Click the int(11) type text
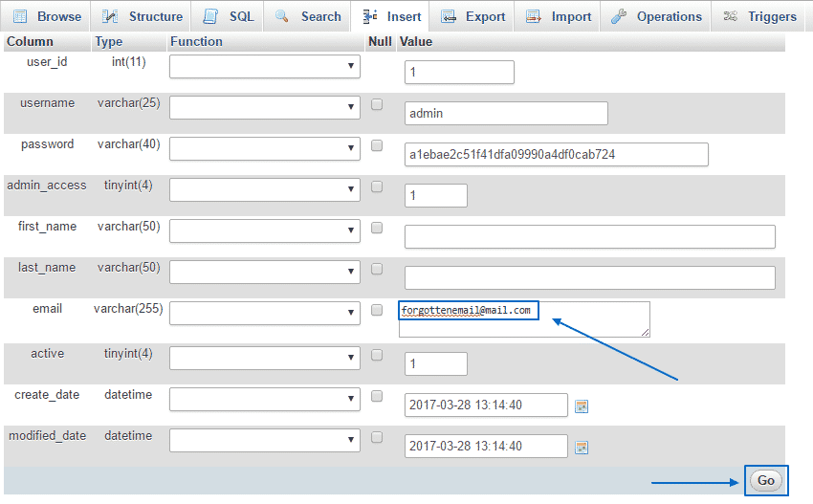This screenshot has width=813, height=504. [x=128, y=62]
